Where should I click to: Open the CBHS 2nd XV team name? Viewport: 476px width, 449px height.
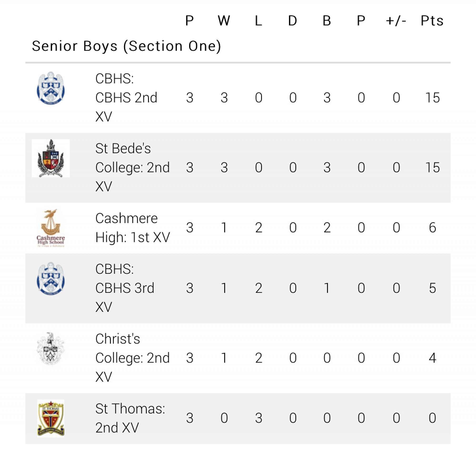point(126,97)
